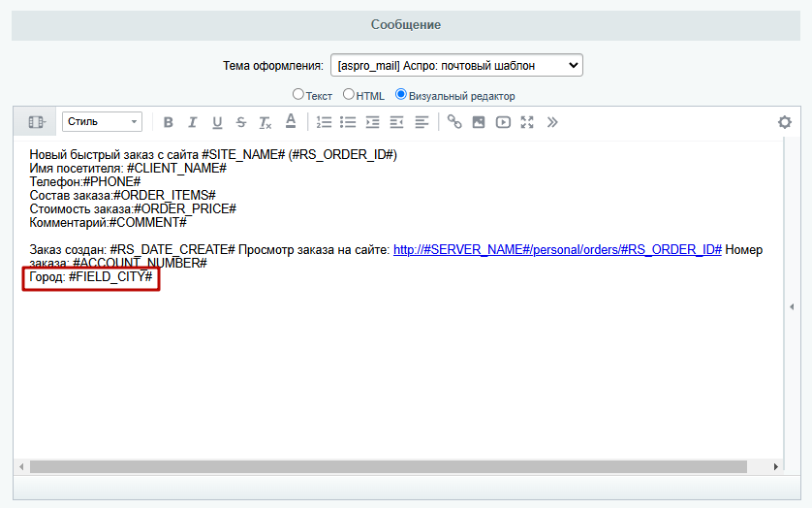Click the 'Телефон:#PHONE#' line
The image size is (812, 508).
click(x=85, y=182)
